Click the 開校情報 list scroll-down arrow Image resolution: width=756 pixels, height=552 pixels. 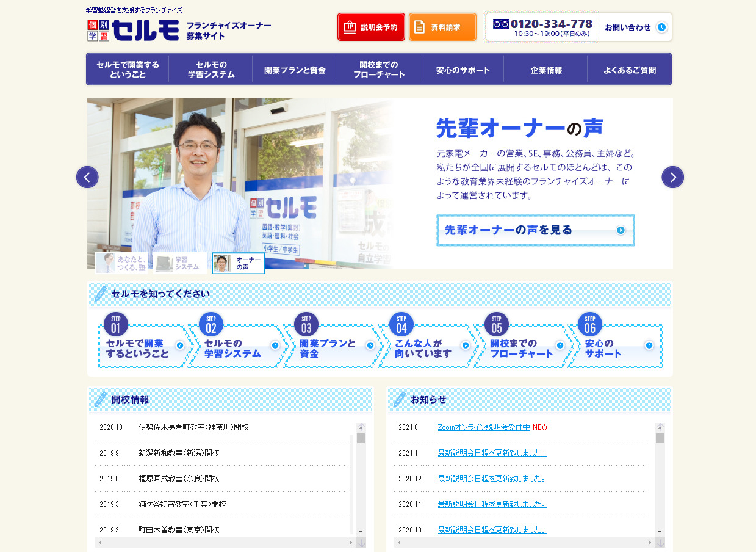pyautogui.click(x=361, y=532)
